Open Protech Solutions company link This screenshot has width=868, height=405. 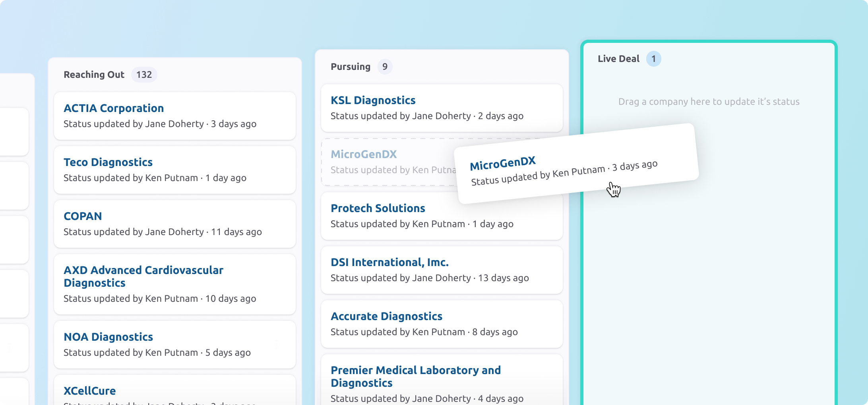(x=378, y=208)
